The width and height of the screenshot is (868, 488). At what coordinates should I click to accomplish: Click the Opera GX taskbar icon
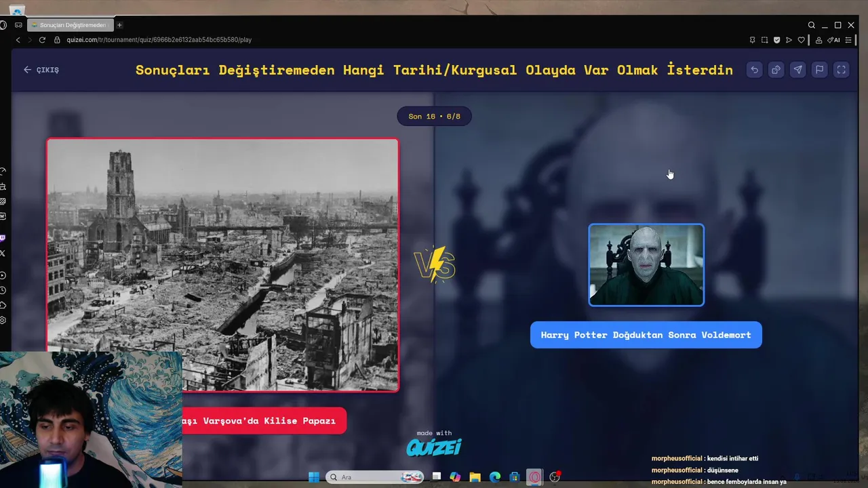pyautogui.click(x=535, y=477)
